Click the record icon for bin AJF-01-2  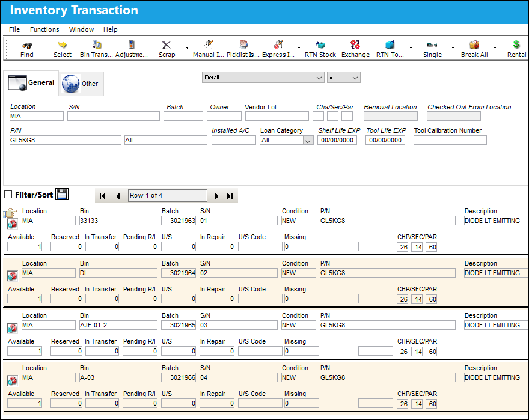click(x=13, y=328)
